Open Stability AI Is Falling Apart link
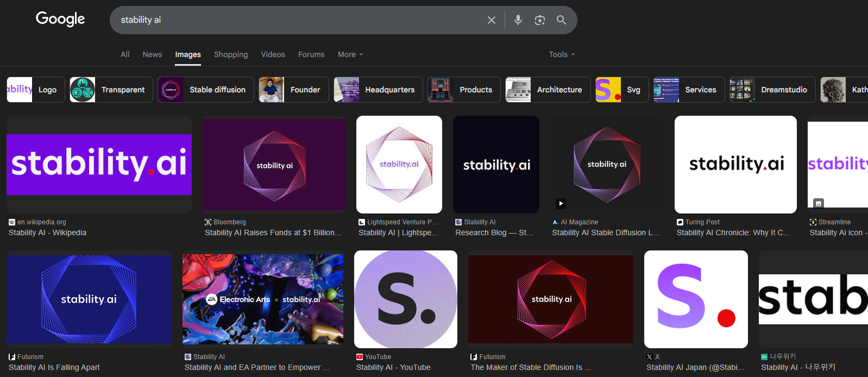Screen dimensions: 868x377 pos(54,367)
